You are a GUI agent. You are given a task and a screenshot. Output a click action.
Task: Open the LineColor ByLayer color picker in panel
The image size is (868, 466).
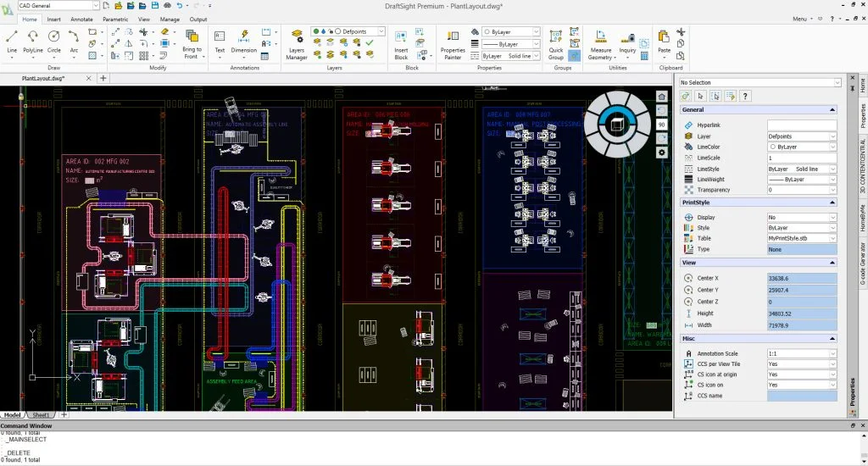pos(802,147)
